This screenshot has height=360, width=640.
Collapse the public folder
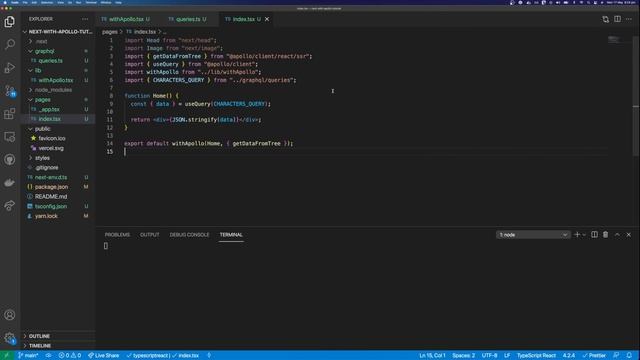58,129
